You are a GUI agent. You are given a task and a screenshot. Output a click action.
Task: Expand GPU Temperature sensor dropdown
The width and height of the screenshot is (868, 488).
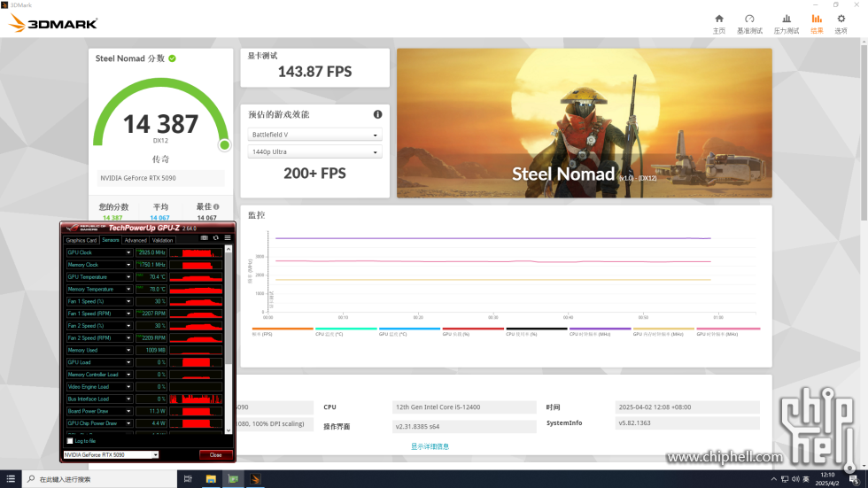pyautogui.click(x=128, y=276)
